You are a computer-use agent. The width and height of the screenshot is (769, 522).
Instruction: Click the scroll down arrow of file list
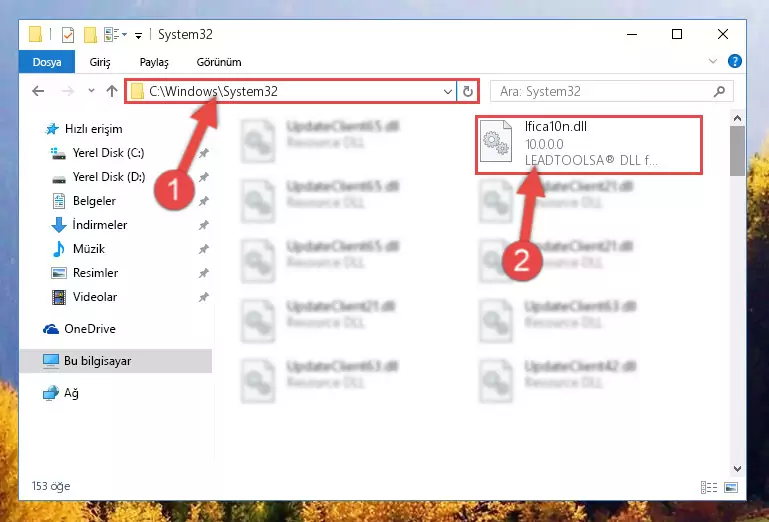point(737,469)
